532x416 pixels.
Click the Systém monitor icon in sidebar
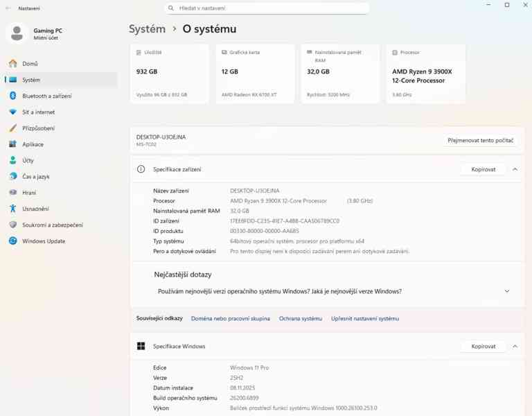[13, 80]
